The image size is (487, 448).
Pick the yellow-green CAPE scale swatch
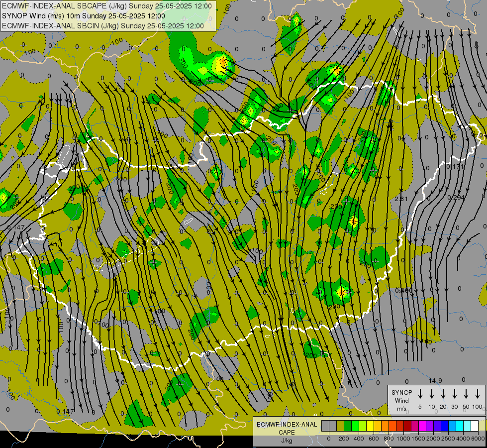pos(363,426)
